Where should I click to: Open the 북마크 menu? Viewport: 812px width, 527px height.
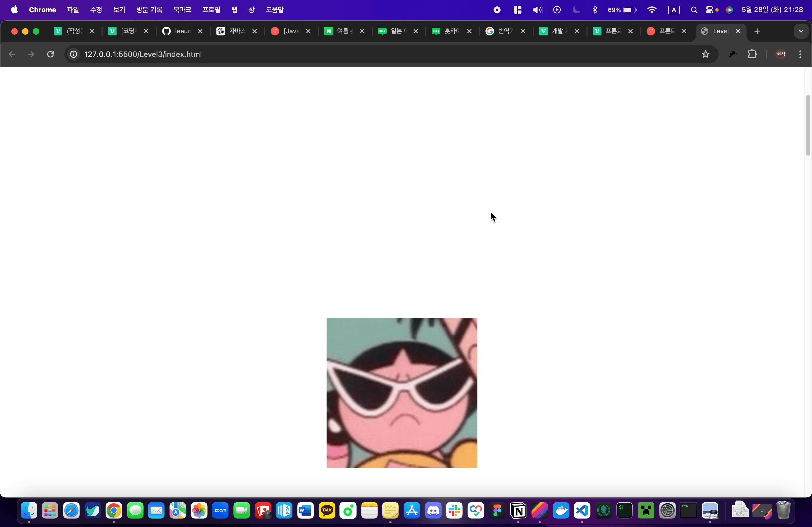(182, 10)
